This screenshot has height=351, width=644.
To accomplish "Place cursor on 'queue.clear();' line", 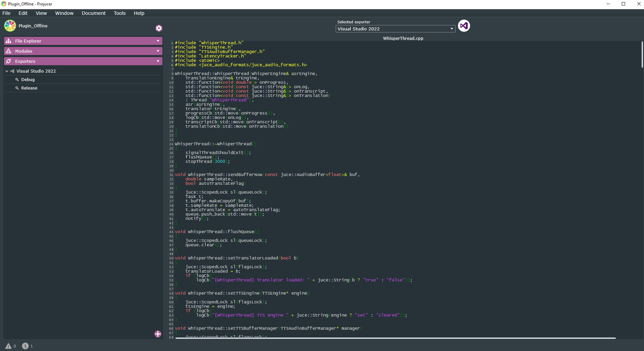I will pos(203,245).
